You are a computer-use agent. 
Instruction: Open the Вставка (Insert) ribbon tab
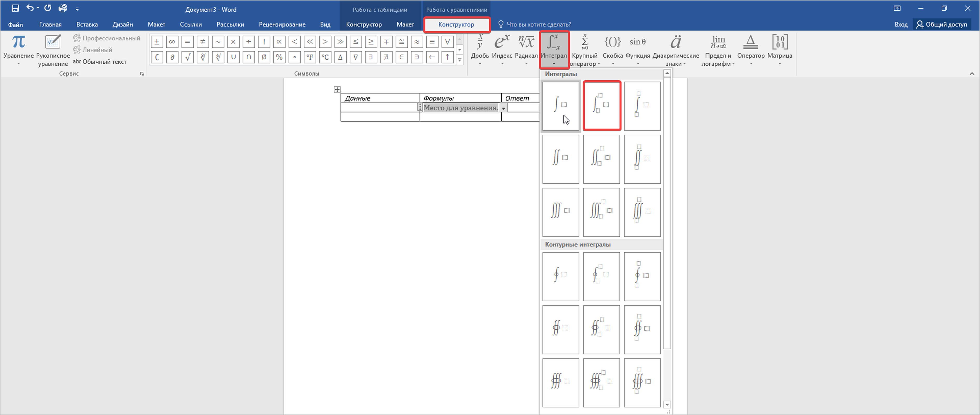point(87,24)
